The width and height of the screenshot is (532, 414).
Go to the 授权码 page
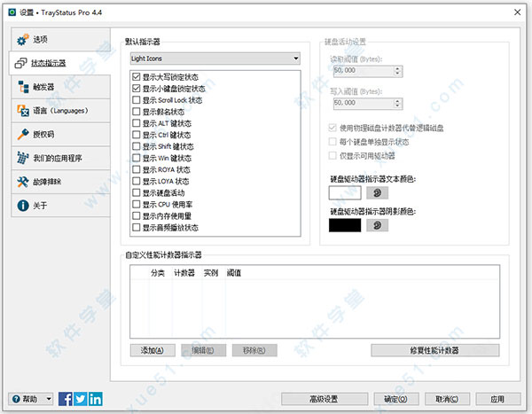point(60,135)
